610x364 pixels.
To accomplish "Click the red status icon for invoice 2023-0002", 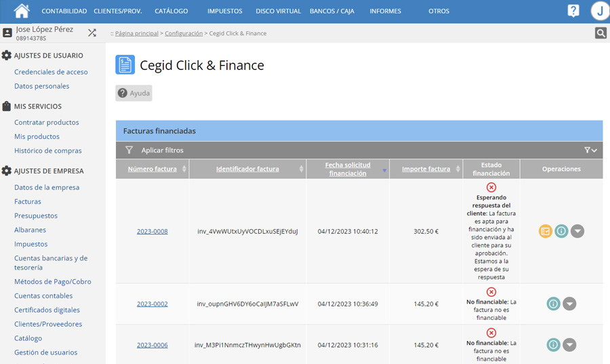I will click(491, 291).
